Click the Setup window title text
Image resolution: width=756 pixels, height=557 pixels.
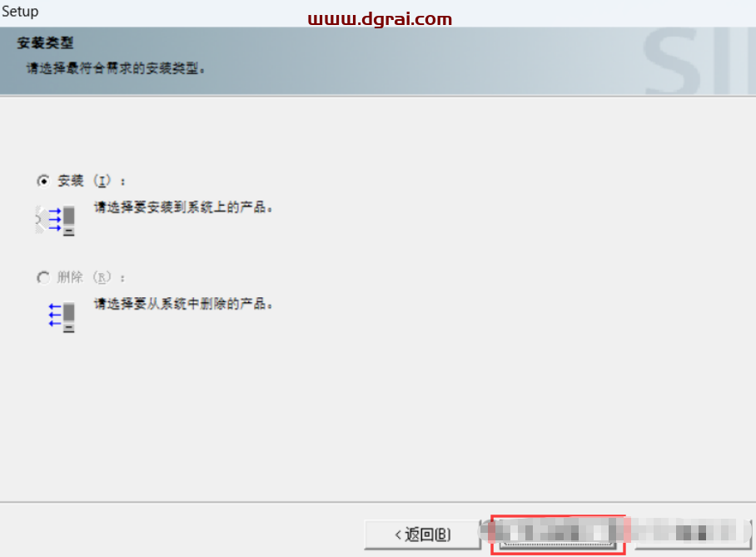coord(20,11)
